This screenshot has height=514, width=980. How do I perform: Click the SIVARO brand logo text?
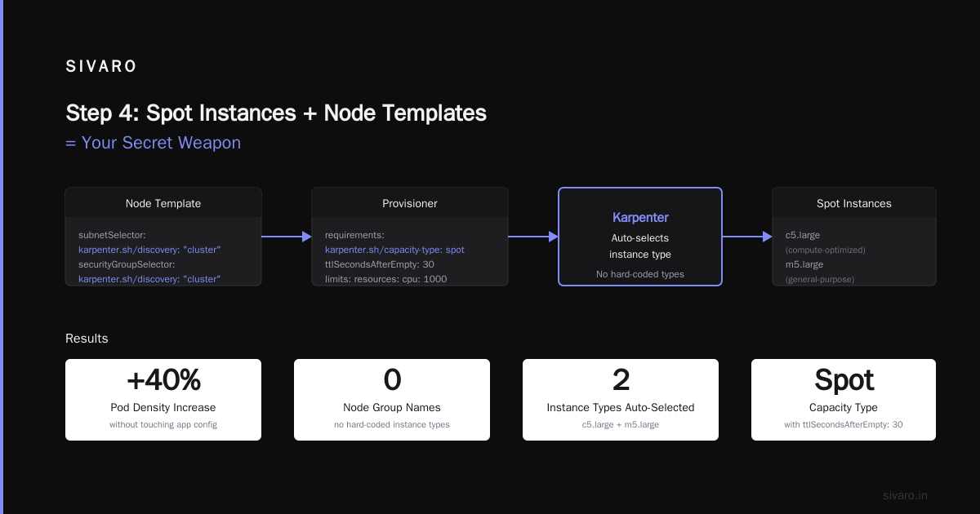[101, 67]
